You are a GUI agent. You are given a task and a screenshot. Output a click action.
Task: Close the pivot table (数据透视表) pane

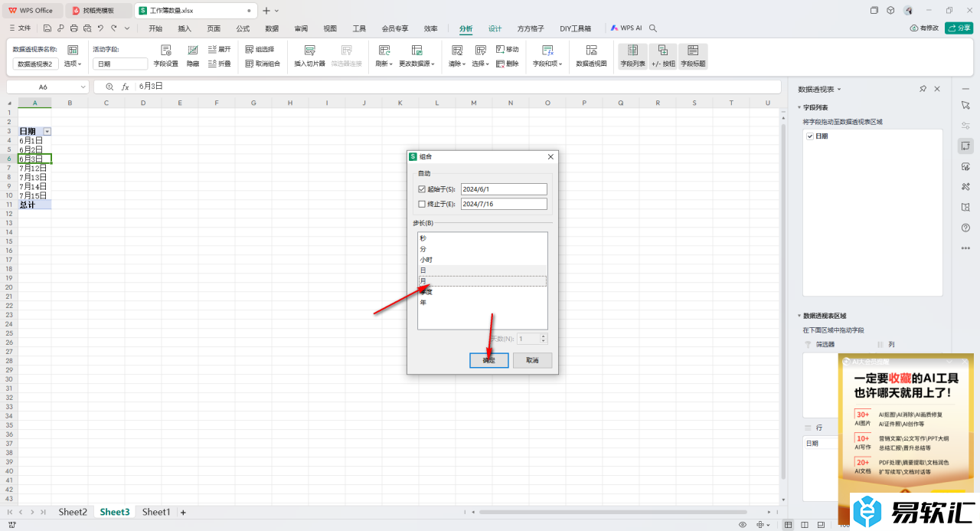[x=937, y=89]
